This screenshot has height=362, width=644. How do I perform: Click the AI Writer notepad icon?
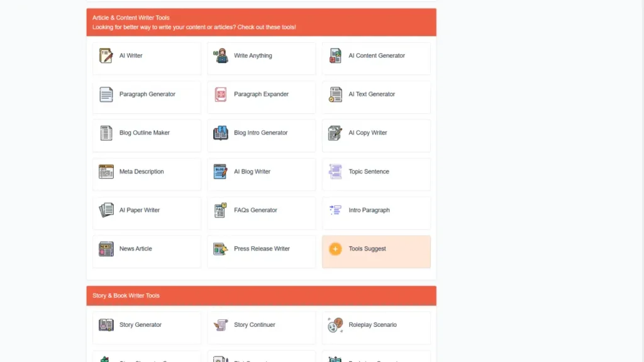(x=106, y=56)
